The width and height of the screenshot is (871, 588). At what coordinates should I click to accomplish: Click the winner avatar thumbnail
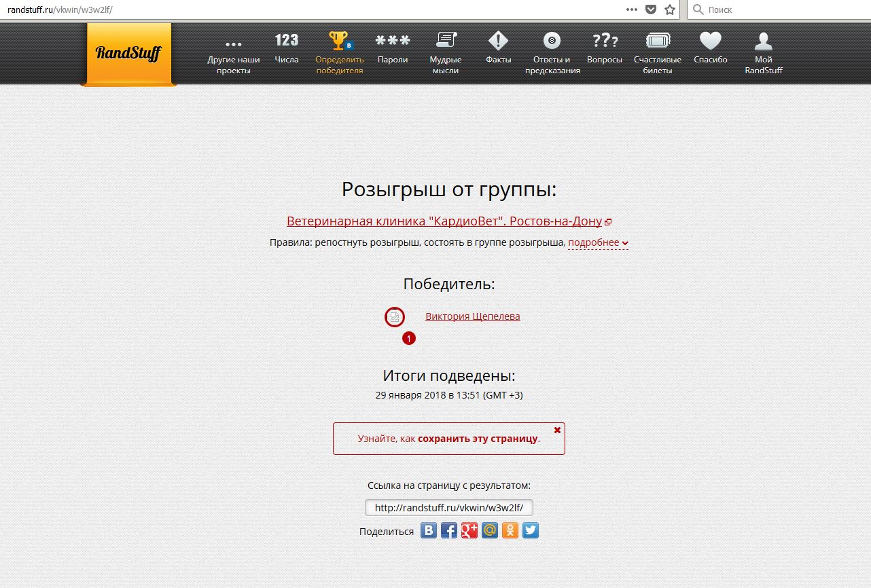[395, 317]
